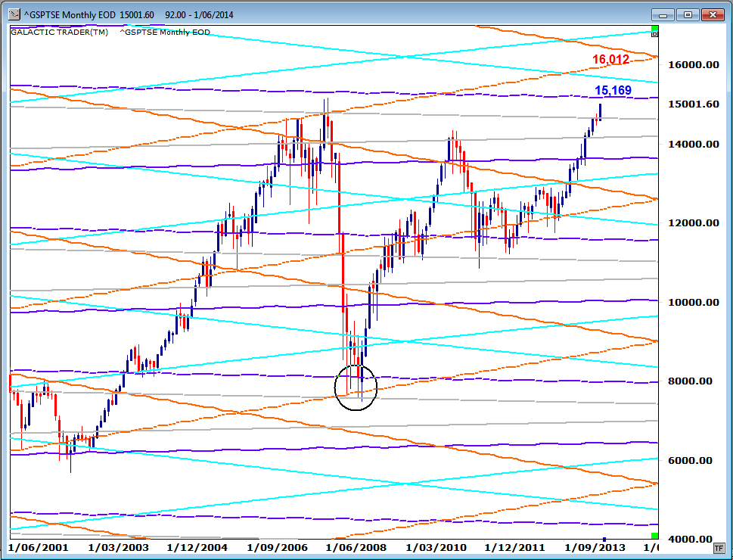Screen dimensions: 733x560
Task: Click the small box icon below top green square
Action: tap(654, 34)
